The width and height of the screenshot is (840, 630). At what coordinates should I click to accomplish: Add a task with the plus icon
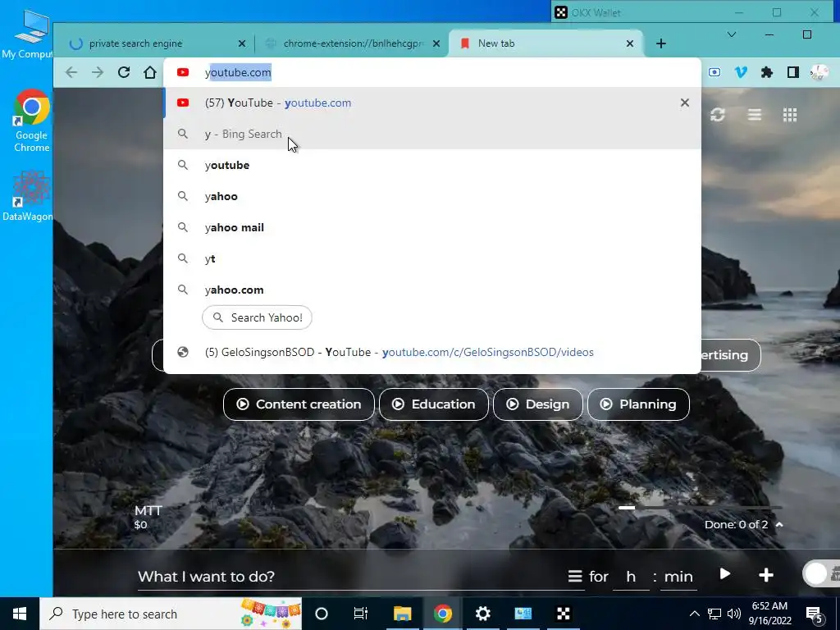pyautogui.click(x=766, y=575)
